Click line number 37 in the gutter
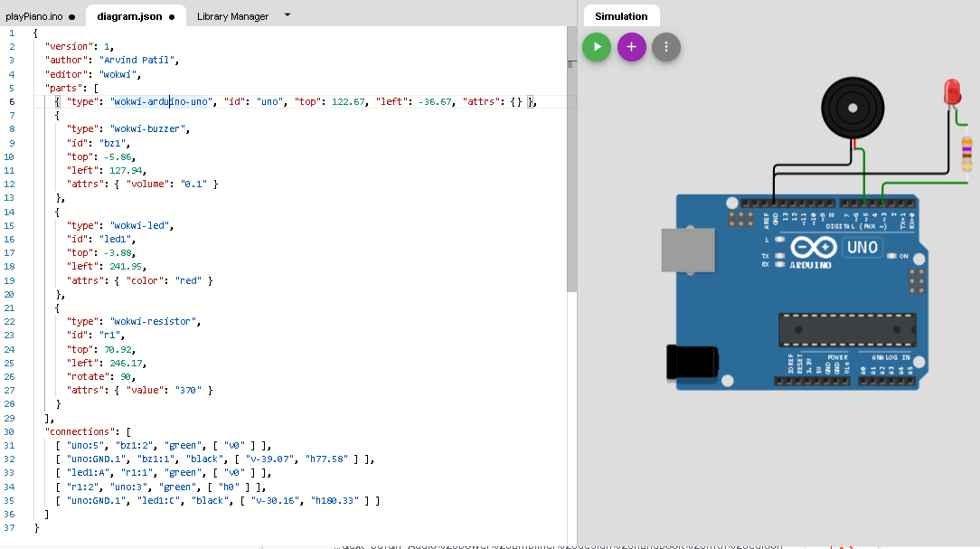This screenshot has width=980, height=549. (x=9, y=527)
